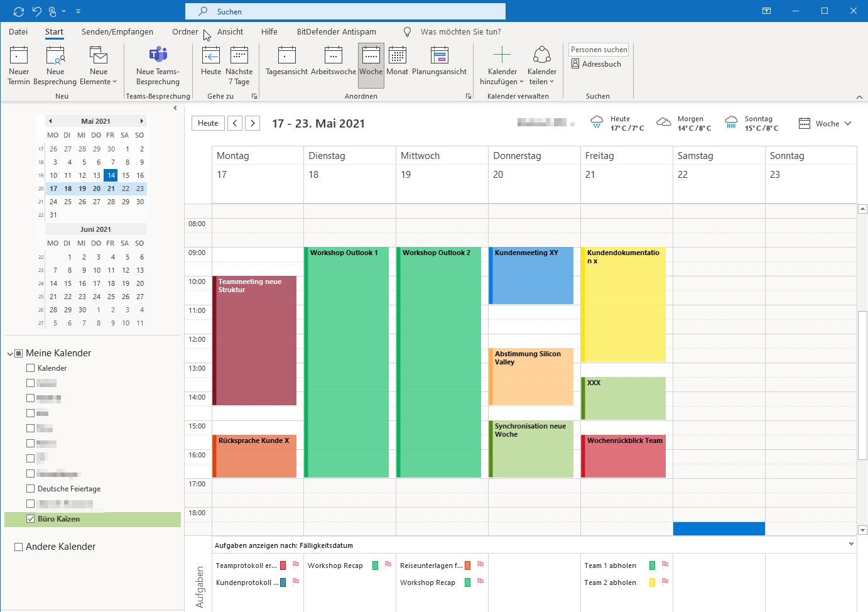Open the Adressbuch
The image size is (868, 612).
tap(596, 64)
